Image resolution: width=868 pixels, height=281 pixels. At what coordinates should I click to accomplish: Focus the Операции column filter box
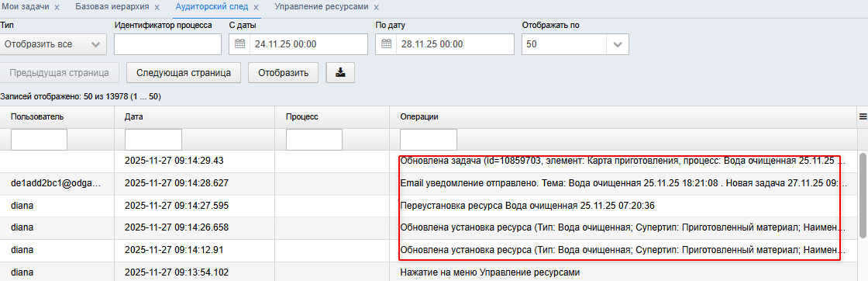tap(429, 140)
